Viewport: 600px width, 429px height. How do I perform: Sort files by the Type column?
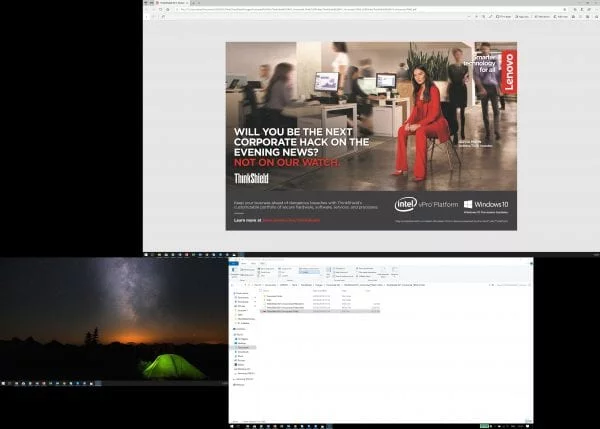[344, 291]
